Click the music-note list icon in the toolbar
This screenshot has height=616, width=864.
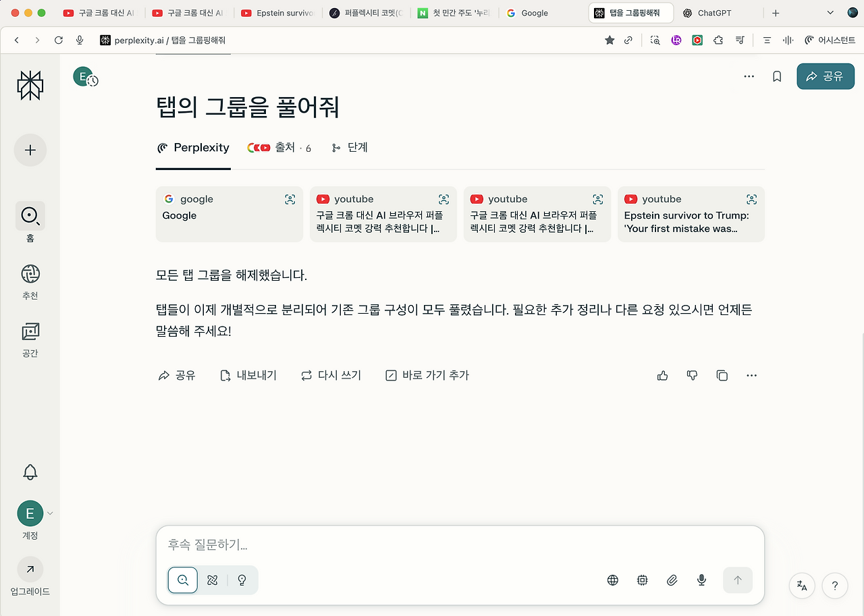click(740, 40)
